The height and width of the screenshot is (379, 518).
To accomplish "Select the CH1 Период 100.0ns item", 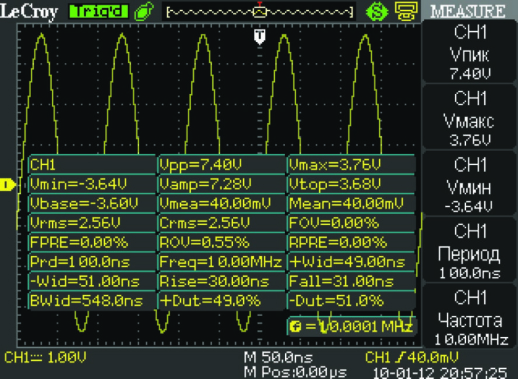I will point(470,251).
